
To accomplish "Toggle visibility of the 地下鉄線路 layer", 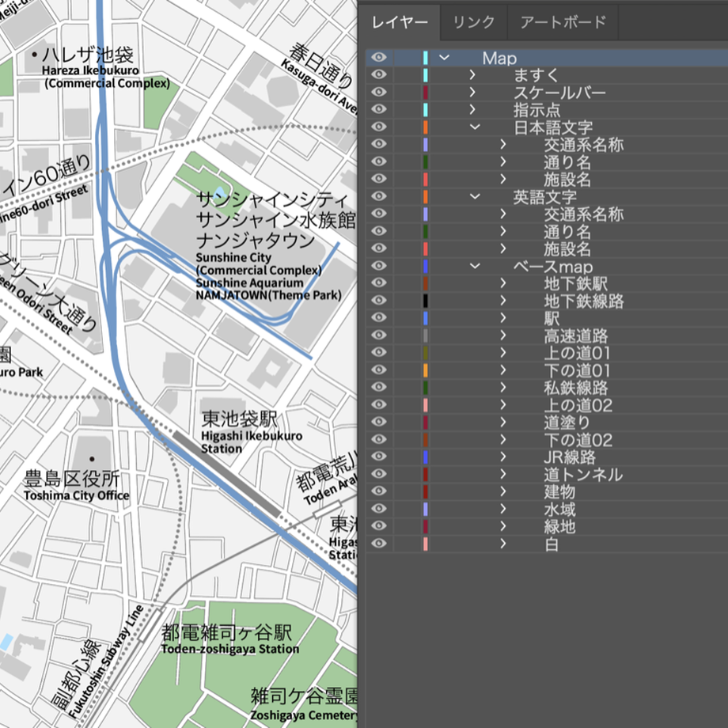I will point(379,301).
